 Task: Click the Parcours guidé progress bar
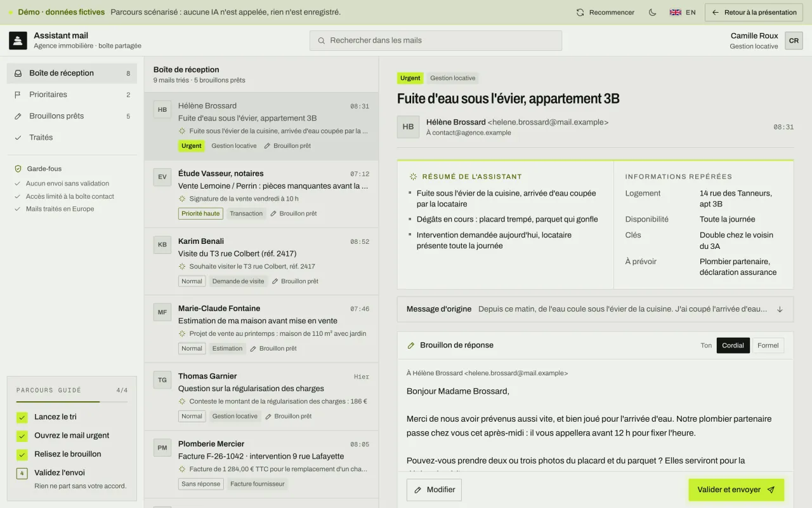coord(72,402)
